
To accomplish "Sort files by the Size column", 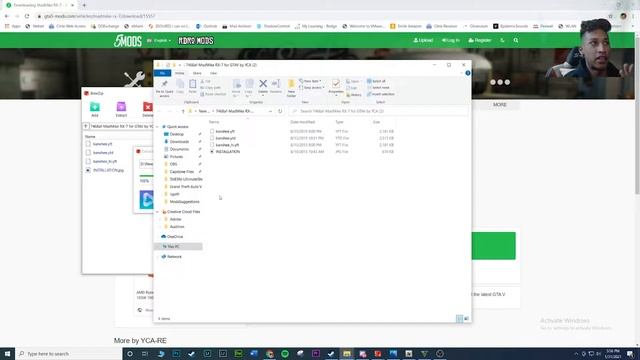I will click(x=376, y=122).
